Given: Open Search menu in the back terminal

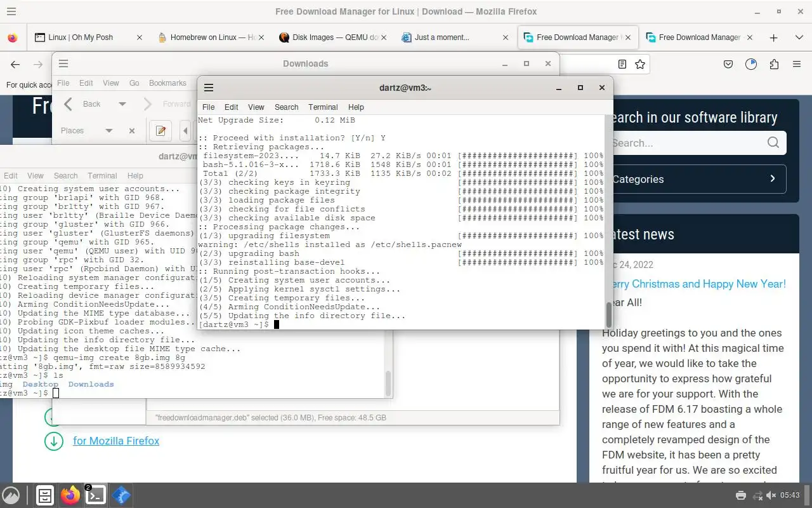Looking at the screenshot, I should coord(65,176).
